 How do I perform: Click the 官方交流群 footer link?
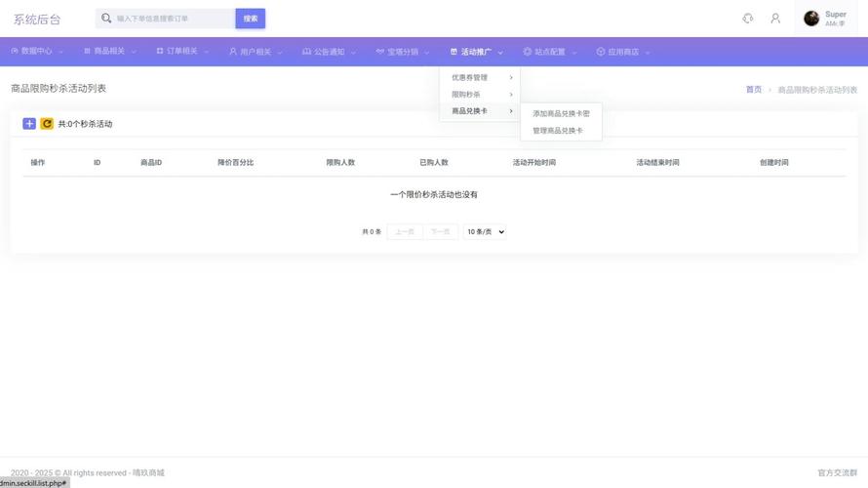tap(837, 472)
